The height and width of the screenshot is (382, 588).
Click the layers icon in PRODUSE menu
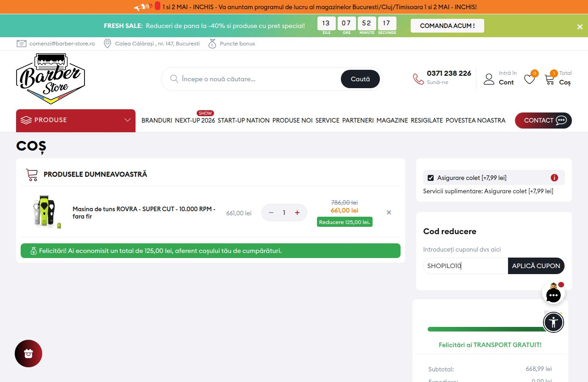[26, 120]
